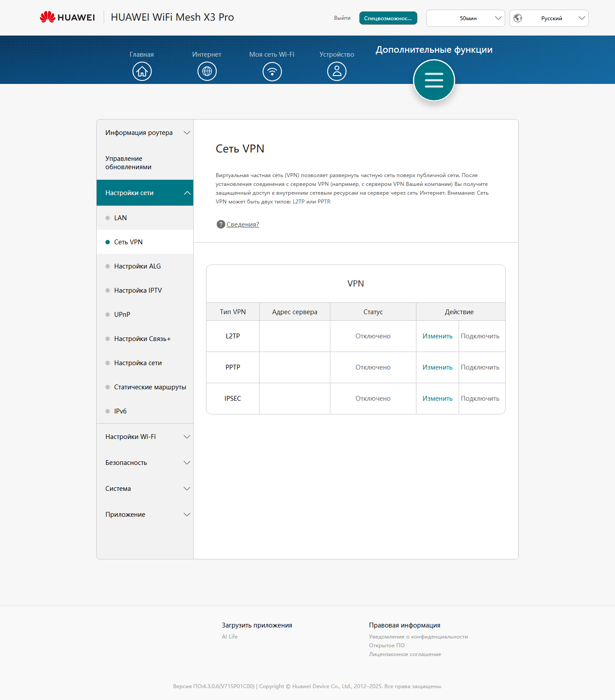615x700 pixels.
Task: Click the Адрес сервера column header
Action: click(x=295, y=312)
